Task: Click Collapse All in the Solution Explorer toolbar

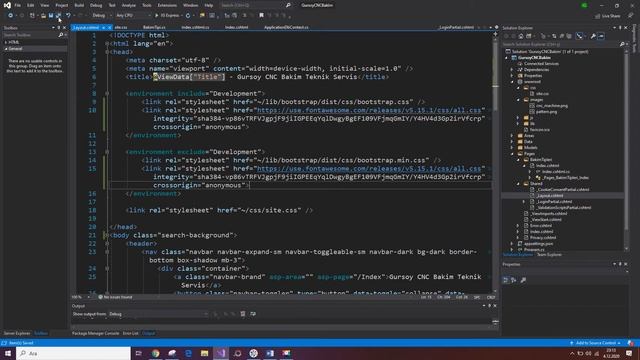Action: point(562,36)
